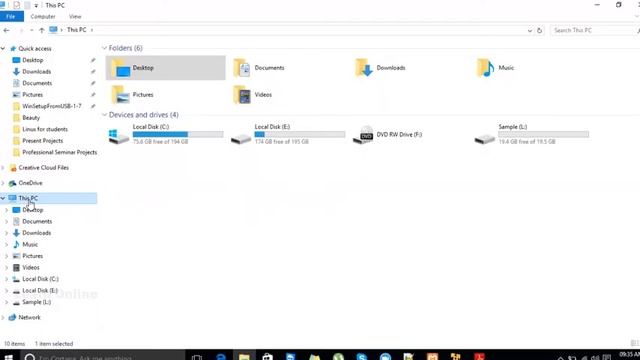Select the Local Disk (E:) drive icon
This screenshot has width=640, height=360.
pos(241,139)
